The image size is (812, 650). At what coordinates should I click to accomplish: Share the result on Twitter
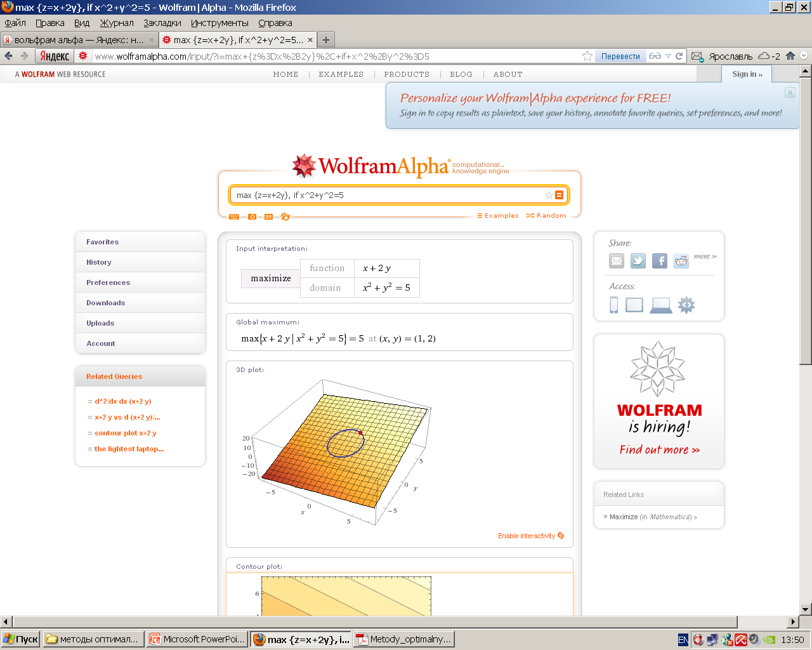click(638, 261)
